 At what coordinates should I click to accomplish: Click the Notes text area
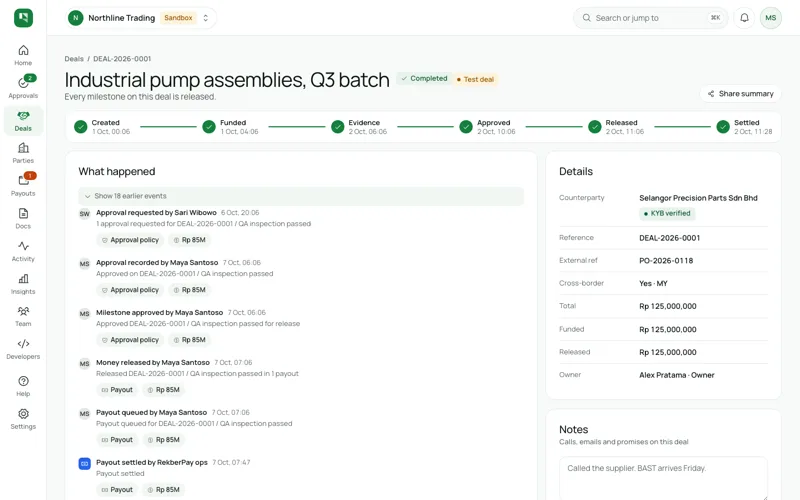[x=663, y=478]
